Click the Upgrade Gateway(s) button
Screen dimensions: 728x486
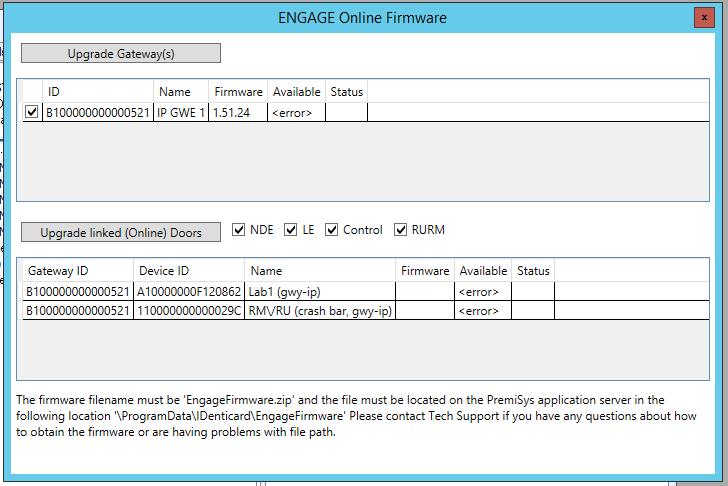tap(121, 53)
